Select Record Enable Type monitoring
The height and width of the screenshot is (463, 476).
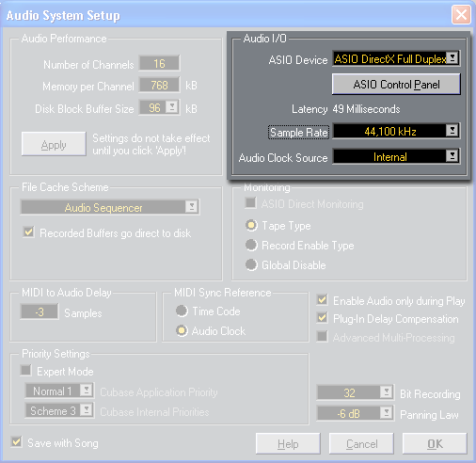coord(251,245)
